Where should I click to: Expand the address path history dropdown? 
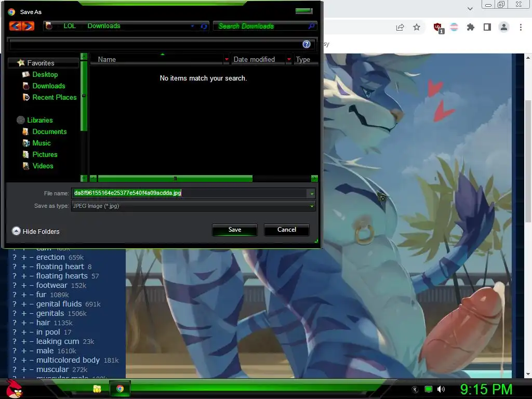[192, 26]
